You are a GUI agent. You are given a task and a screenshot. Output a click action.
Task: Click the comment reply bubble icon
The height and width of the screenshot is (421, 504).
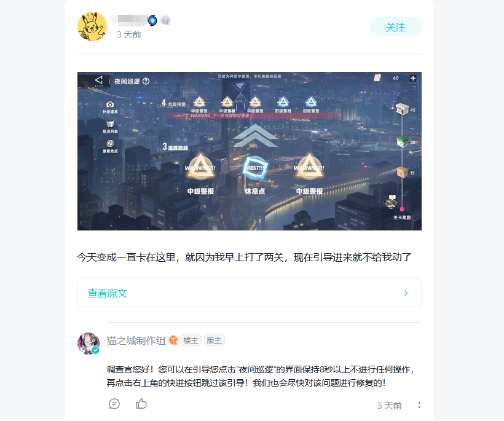[x=114, y=404]
